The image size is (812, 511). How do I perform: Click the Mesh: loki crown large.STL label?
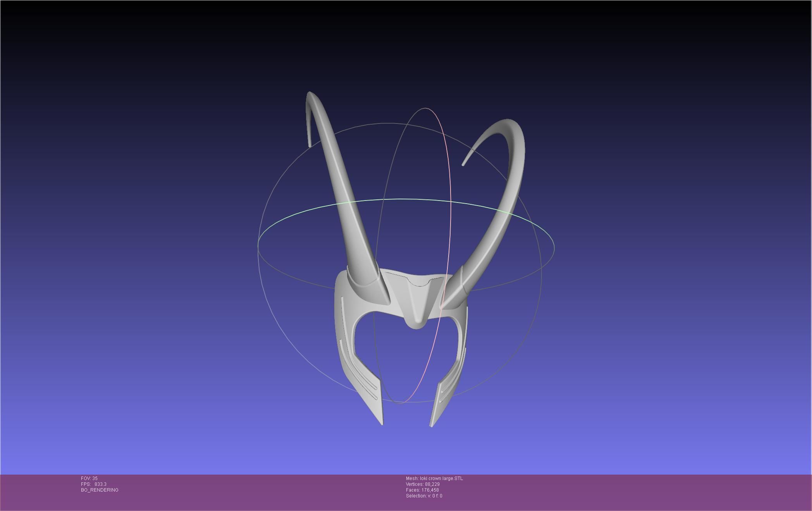(434, 478)
